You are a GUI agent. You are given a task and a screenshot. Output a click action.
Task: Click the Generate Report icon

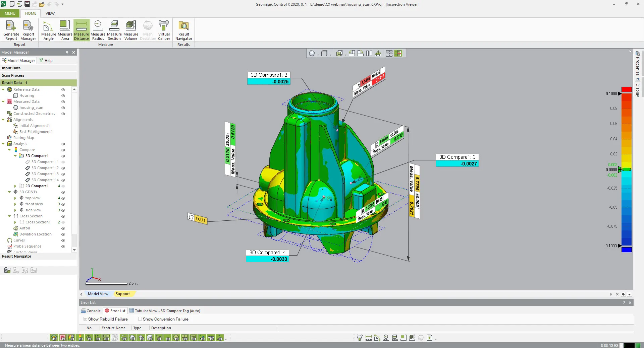tap(11, 29)
